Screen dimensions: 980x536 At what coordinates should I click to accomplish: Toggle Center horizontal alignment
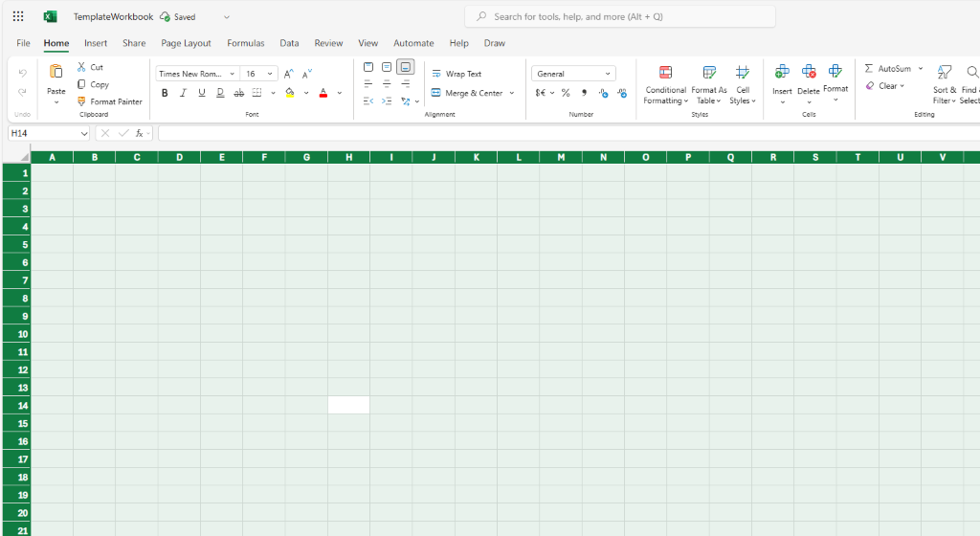[x=387, y=83]
